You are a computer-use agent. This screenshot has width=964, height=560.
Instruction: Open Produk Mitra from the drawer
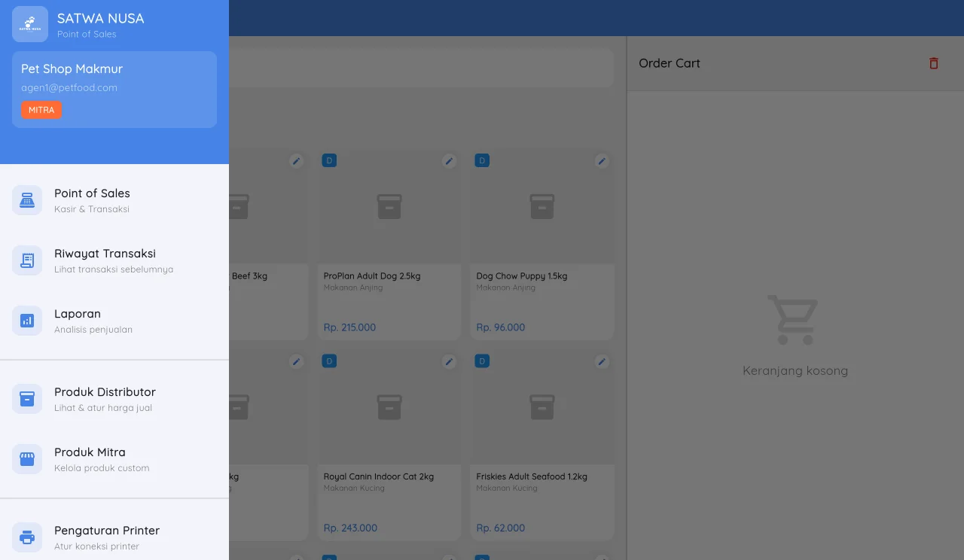click(114, 459)
